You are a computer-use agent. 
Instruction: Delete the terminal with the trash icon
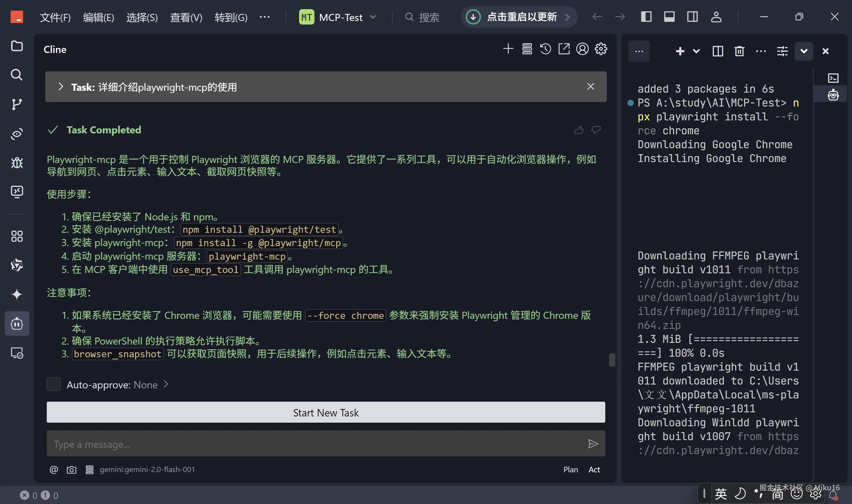(739, 51)
